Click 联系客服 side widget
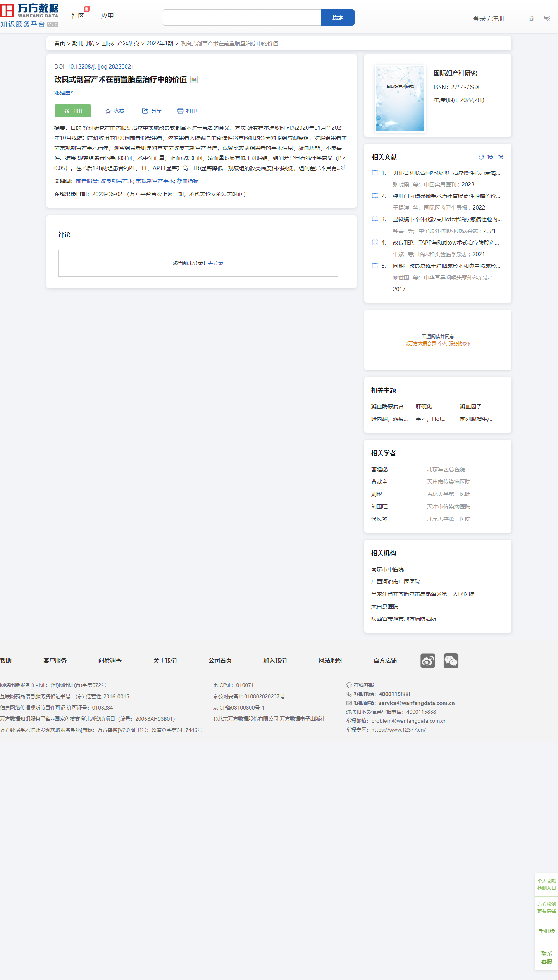This screenshot has height=980, width=558. tap(546, 958)
